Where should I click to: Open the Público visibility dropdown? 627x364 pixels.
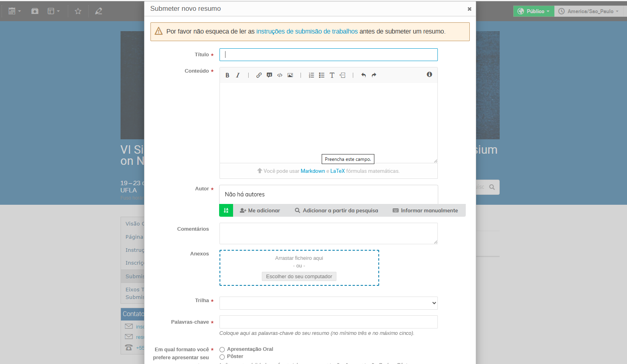coord(533,11)
